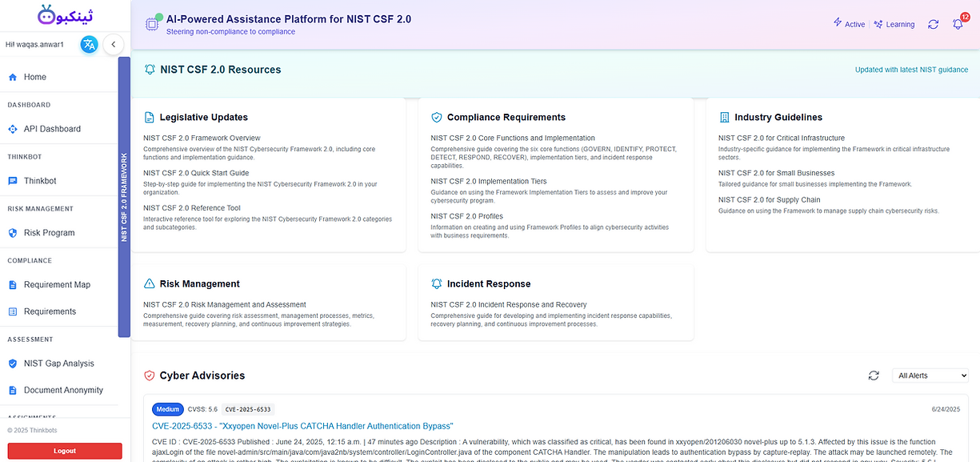Open the language translate icon
980x462 pixels.
pos(89,45)
